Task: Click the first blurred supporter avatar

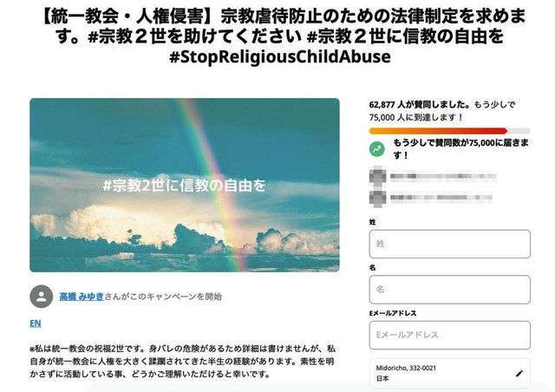Action: click(377, 176)
